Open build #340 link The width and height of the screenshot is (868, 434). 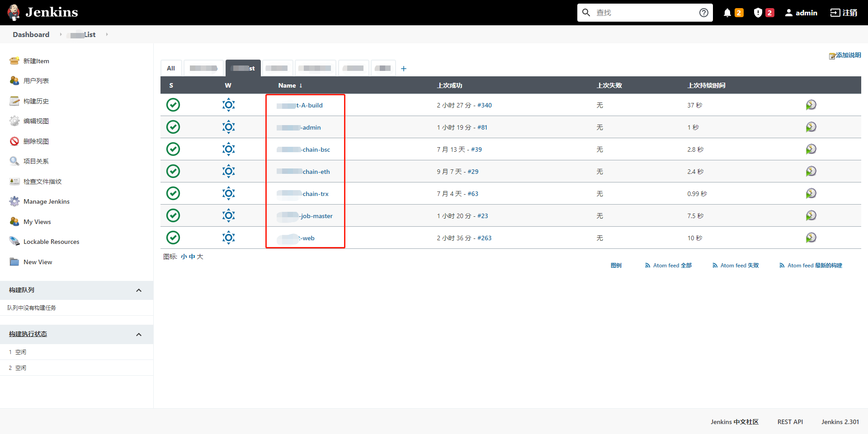(x=485, y=105)
